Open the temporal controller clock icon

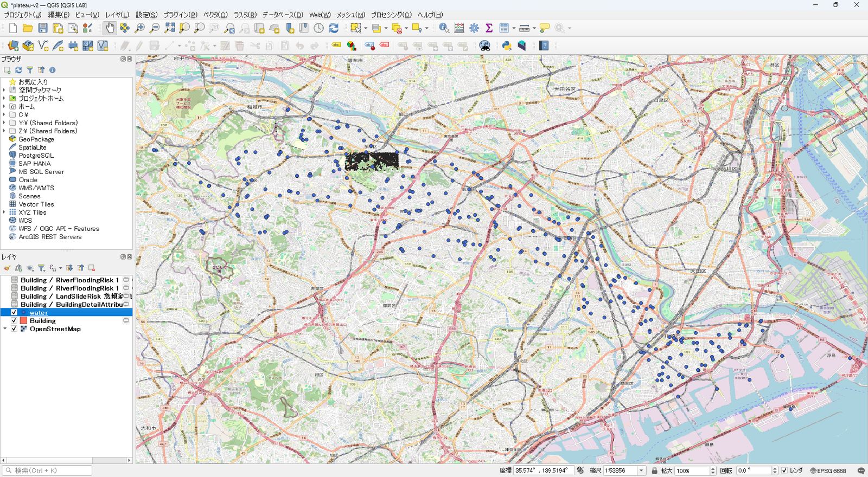pos(318,28)
